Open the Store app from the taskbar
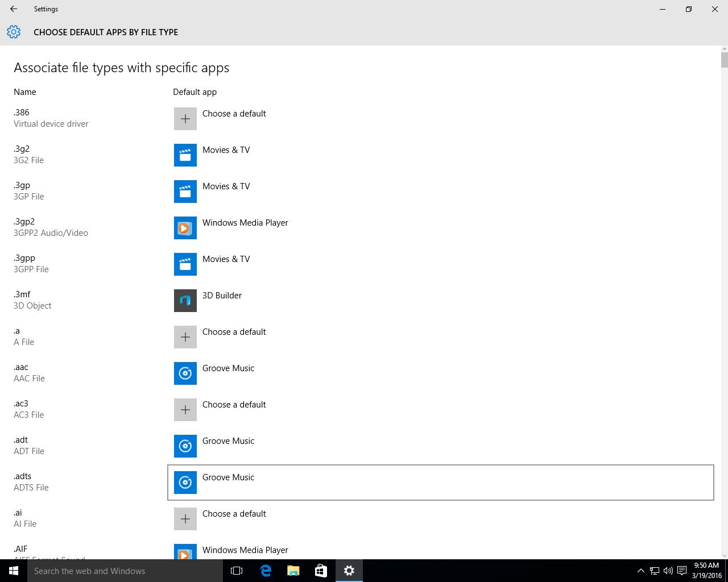 pyautogui.click(x=321, y=571)
